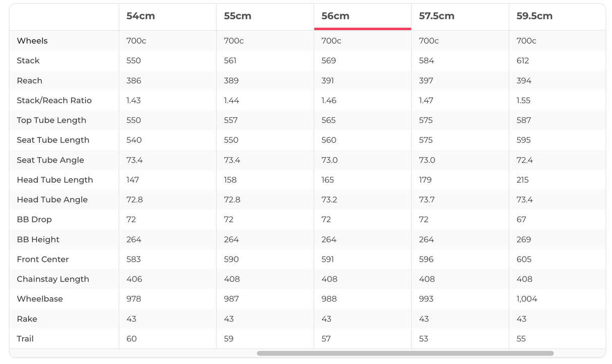Click the Stack/Reach Ratio row label
The image size is (612, 364).
[54, 100]
